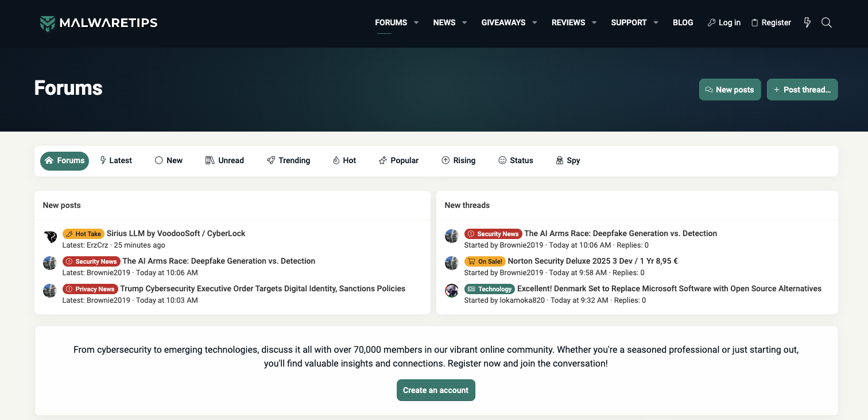Click the Create an account button
Viewport: 868px width, 420px height.
click(x=436, y=390)
